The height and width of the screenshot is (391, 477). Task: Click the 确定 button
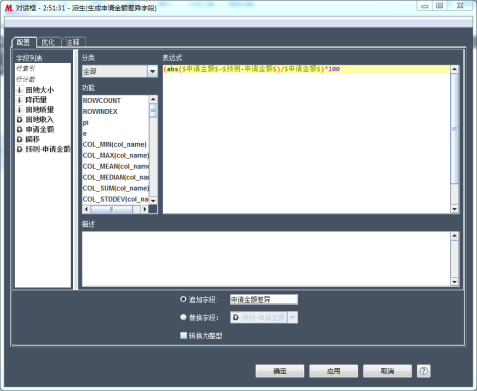click(280, 371)
